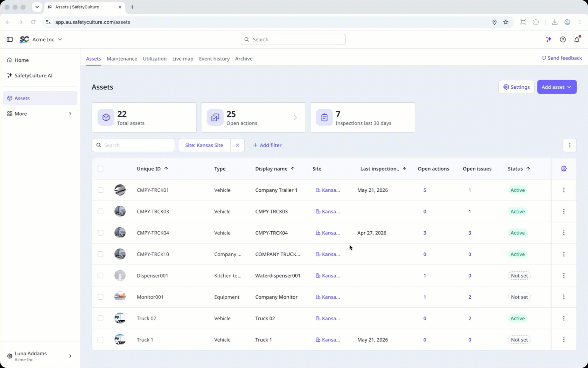The image size is (588, 368).
Task: Click the Kansas site icon in Monitor001 row
Action: point(318,297)
